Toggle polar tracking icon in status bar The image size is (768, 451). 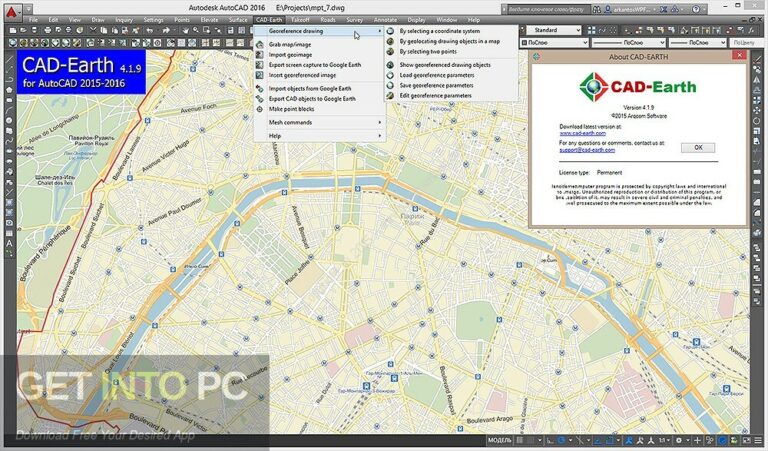coord(562,440)
